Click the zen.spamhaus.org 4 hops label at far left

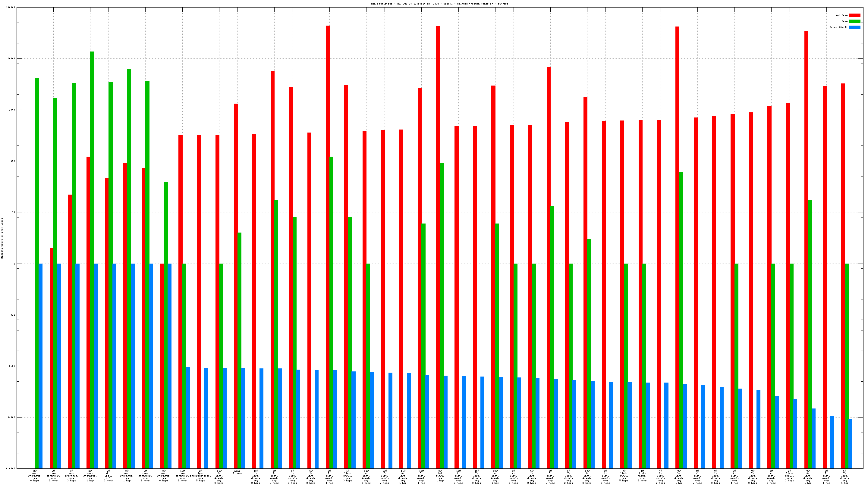point(35,476)
